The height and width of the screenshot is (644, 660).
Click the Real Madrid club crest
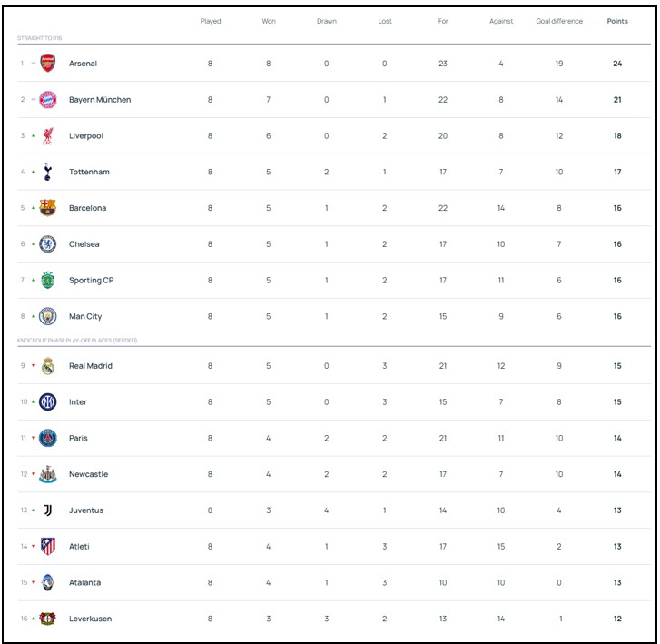[x=48, y=366]
